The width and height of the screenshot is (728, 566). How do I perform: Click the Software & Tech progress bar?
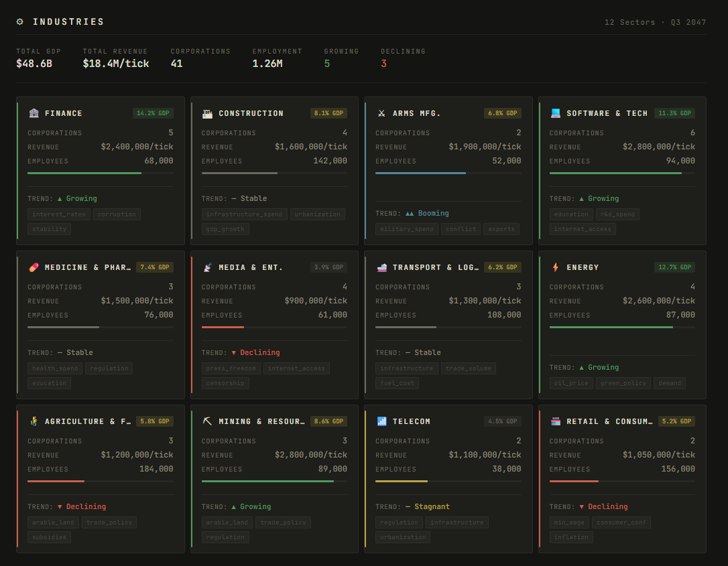621,173
